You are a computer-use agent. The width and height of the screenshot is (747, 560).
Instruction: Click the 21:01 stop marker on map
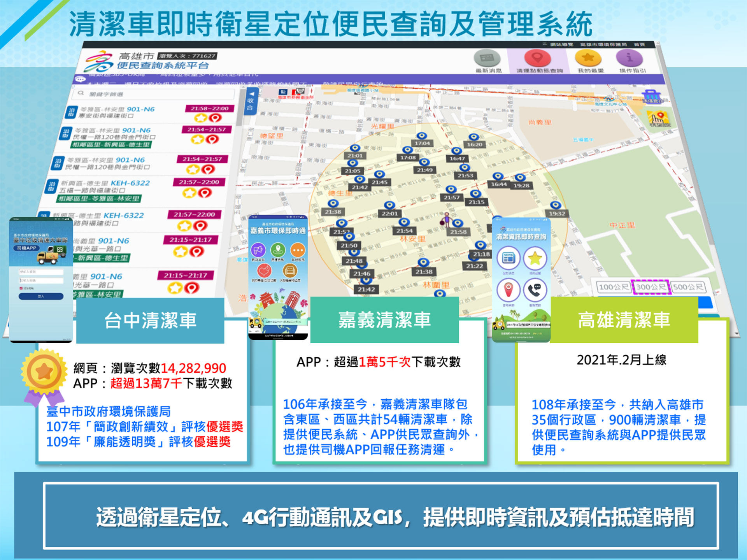click(x=355, y=149)
